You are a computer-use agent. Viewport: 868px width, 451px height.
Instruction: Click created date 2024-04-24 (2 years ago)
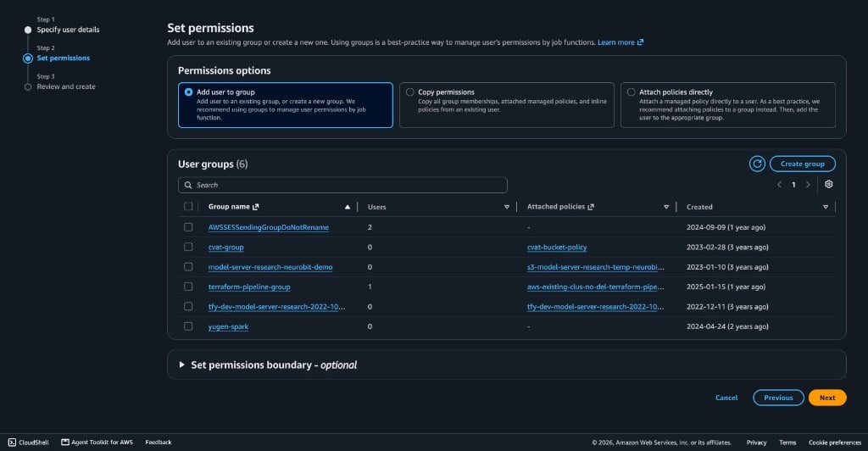727,327
